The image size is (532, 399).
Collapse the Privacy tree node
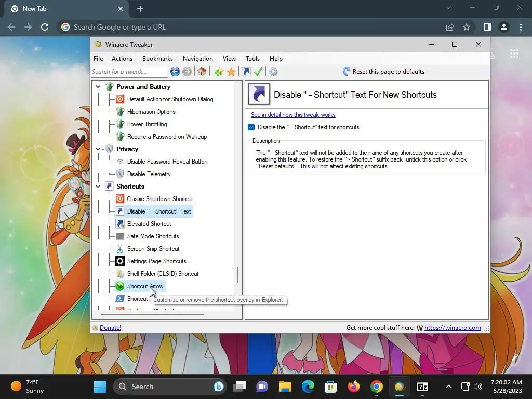98,149
